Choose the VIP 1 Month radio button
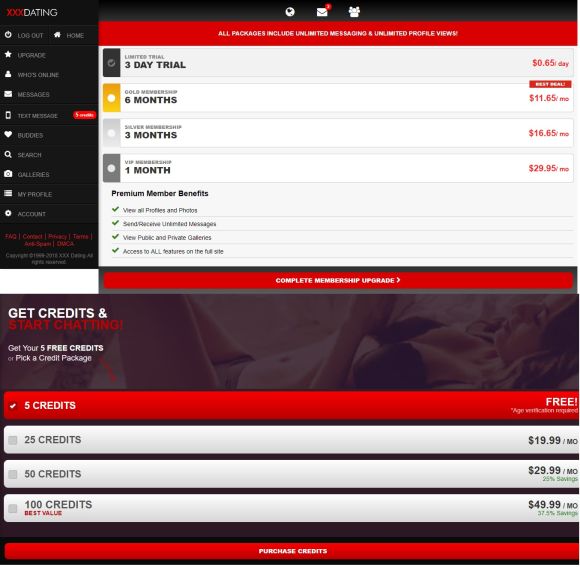Viewport: 580px width, 567px height. click(111, 168)
